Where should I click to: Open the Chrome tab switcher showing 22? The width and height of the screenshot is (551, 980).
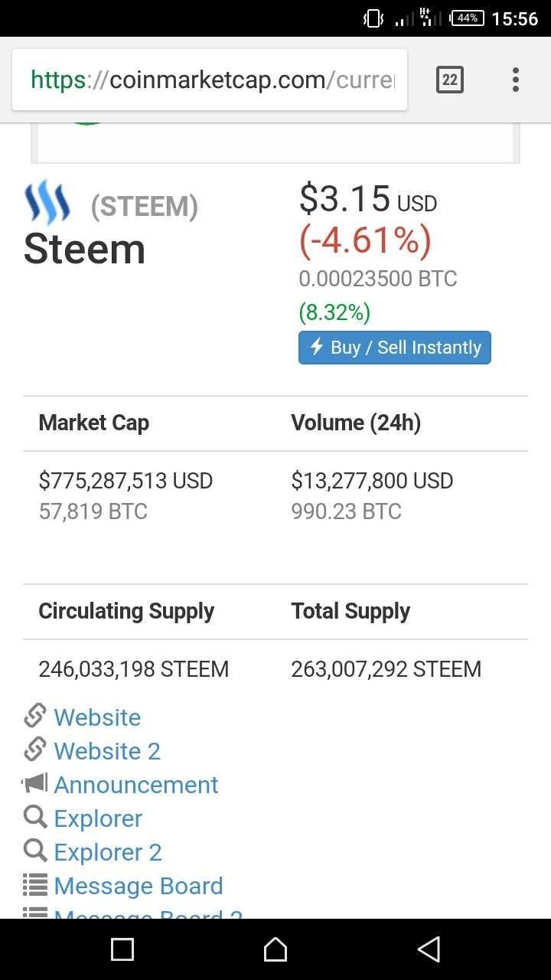click(x=450, y=80)
